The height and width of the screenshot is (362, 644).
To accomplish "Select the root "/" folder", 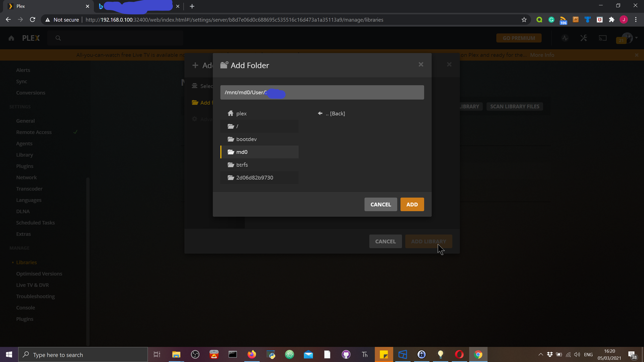I will pos(259,126).
